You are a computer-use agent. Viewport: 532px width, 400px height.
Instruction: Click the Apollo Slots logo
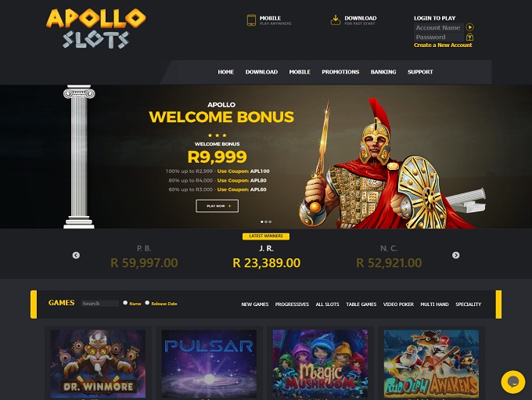coord(95,29)
